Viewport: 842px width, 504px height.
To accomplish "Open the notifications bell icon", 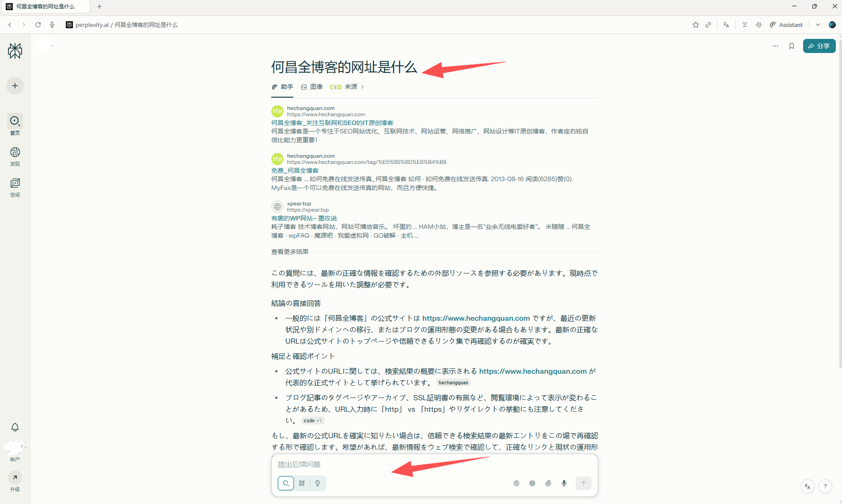I will (x=15, y=427).
